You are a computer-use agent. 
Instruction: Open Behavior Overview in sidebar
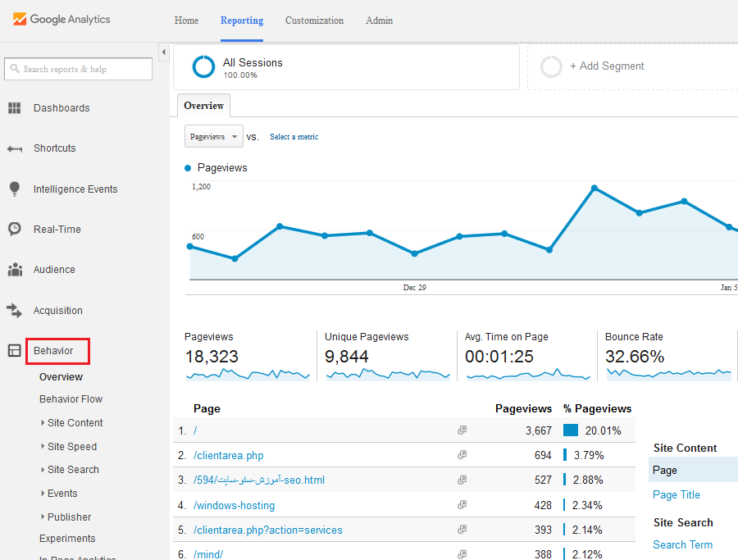61,377
